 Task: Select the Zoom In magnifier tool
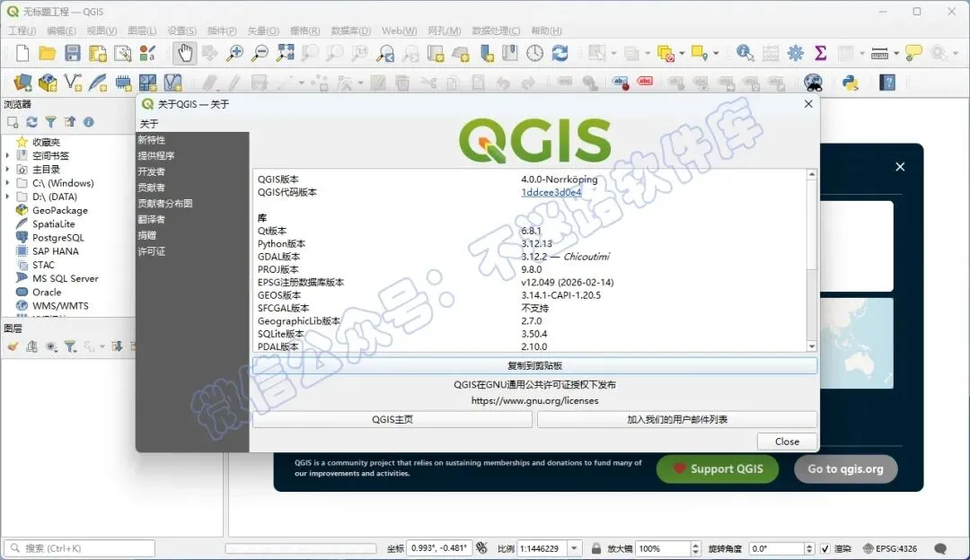(234, 54)
